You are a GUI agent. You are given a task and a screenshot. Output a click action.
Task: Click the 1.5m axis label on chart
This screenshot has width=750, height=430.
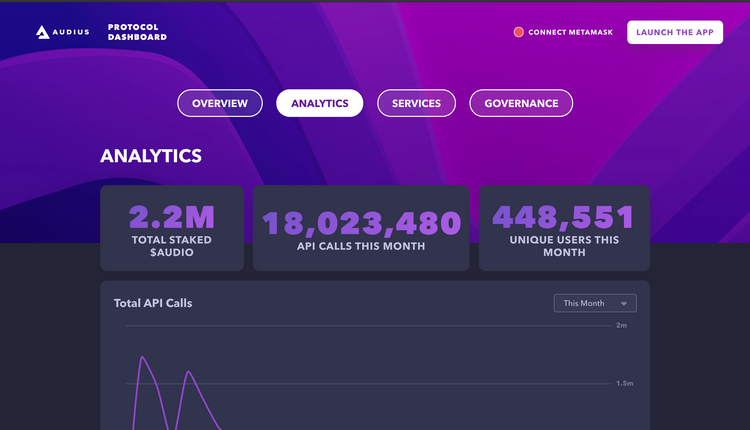pos(624,383)
